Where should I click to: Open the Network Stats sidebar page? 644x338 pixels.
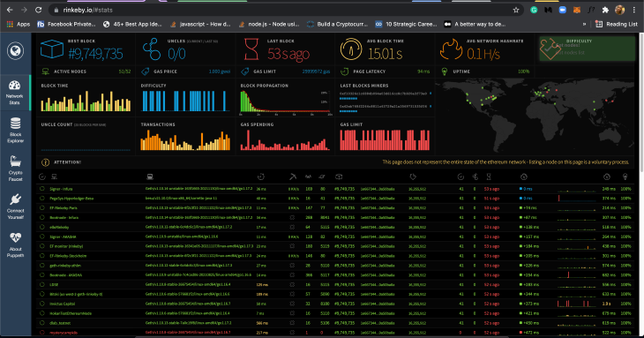pos(15,93)
